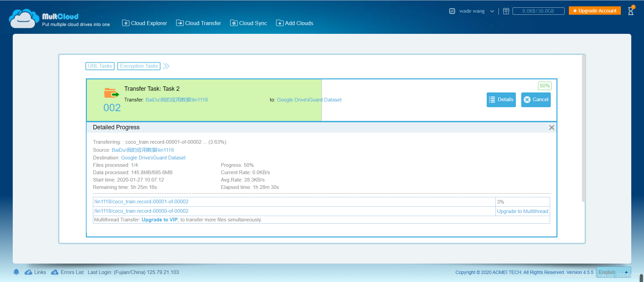Click the Last Login Fujian/China text
Image resolution: width=644 pixels, height=282 pixels.
tap(133, 272)
